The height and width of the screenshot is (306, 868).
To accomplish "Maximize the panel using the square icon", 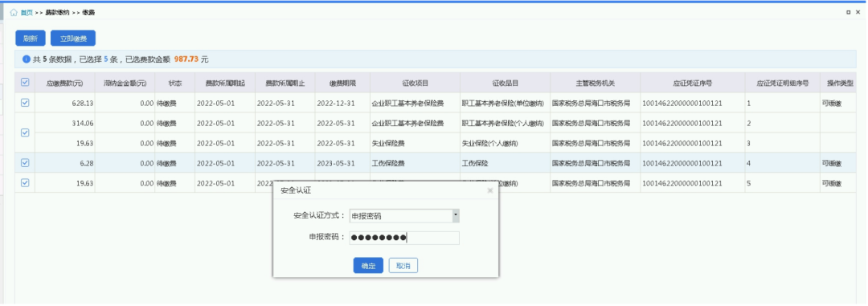I will 848,12.
